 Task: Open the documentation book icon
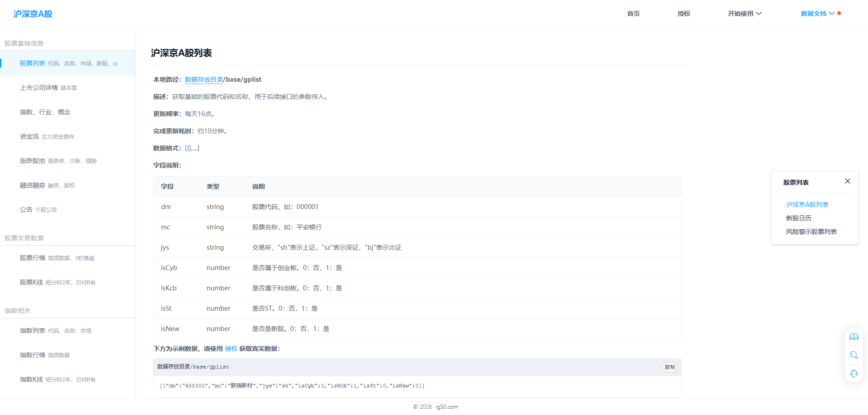pos(854,337)
